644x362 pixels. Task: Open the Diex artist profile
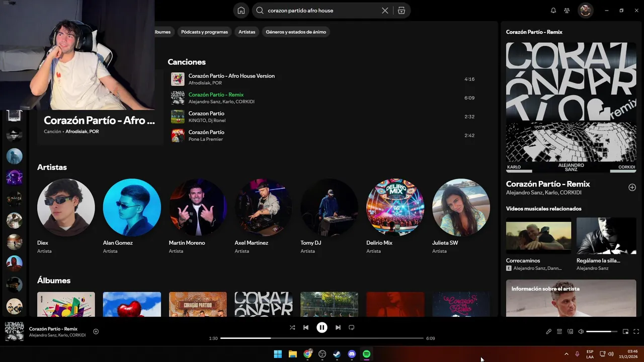(x=66, y=208)
